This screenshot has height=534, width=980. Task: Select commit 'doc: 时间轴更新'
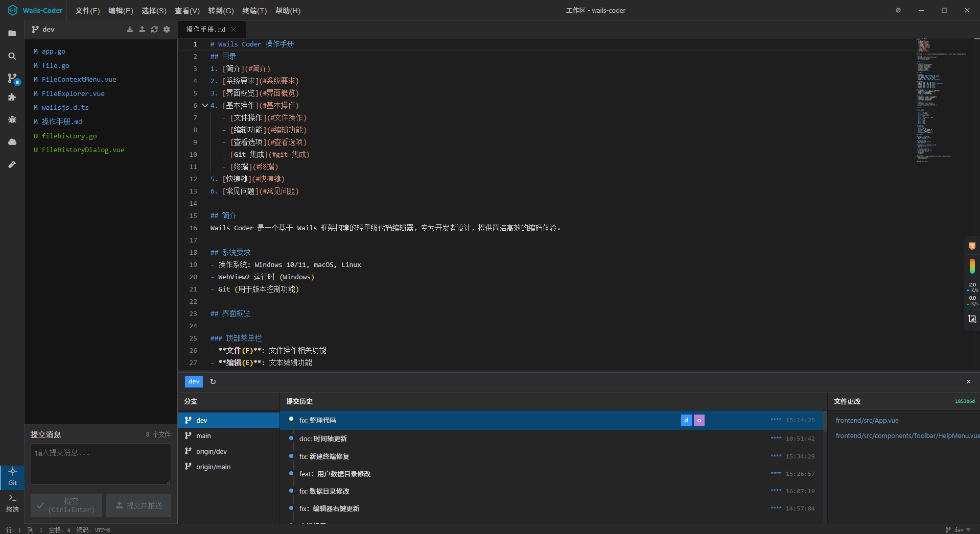click(x=552, y=439)
